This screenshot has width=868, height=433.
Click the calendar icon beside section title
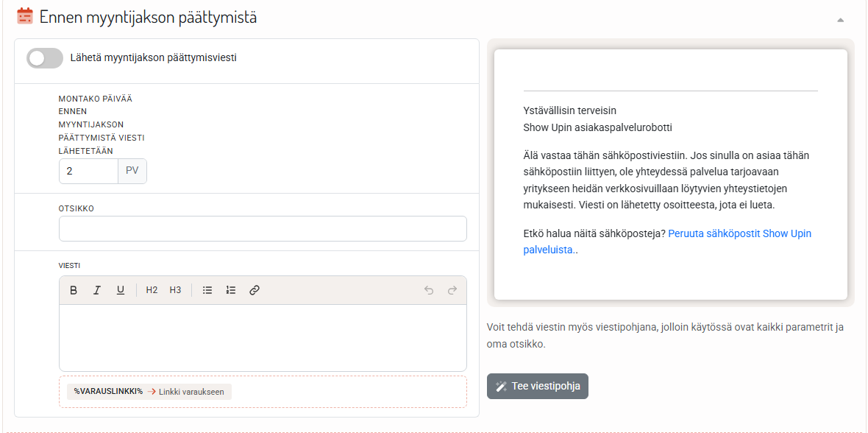pos(25,16)
